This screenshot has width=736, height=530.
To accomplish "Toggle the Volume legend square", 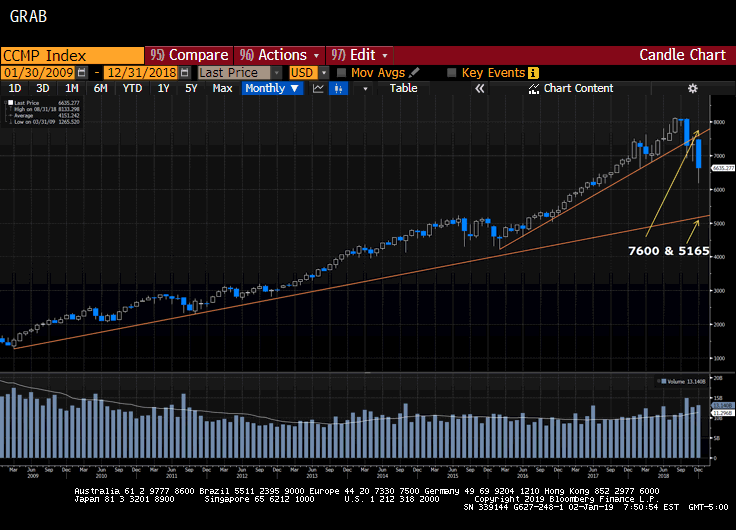I will [664, 381].
